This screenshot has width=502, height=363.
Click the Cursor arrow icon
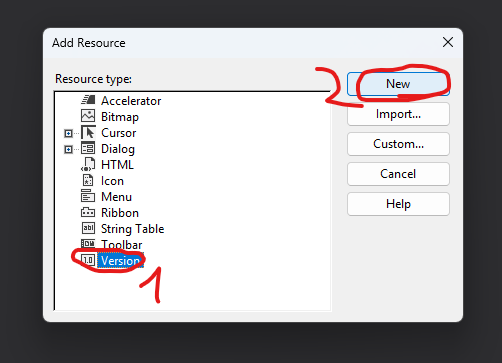[88, 132]
